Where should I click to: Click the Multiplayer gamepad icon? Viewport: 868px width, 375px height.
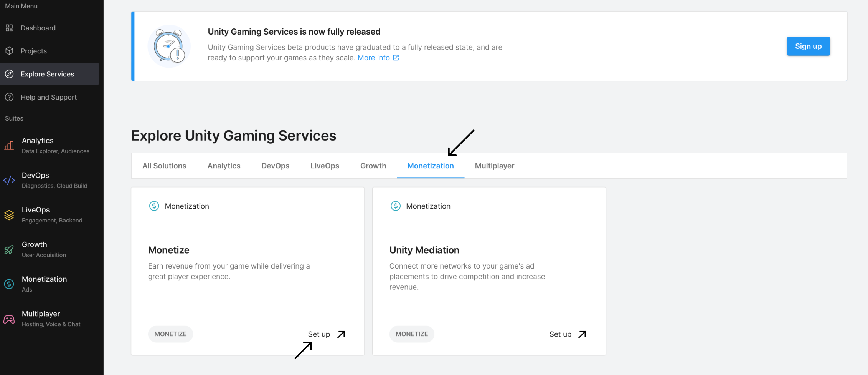tap(9, 319)
